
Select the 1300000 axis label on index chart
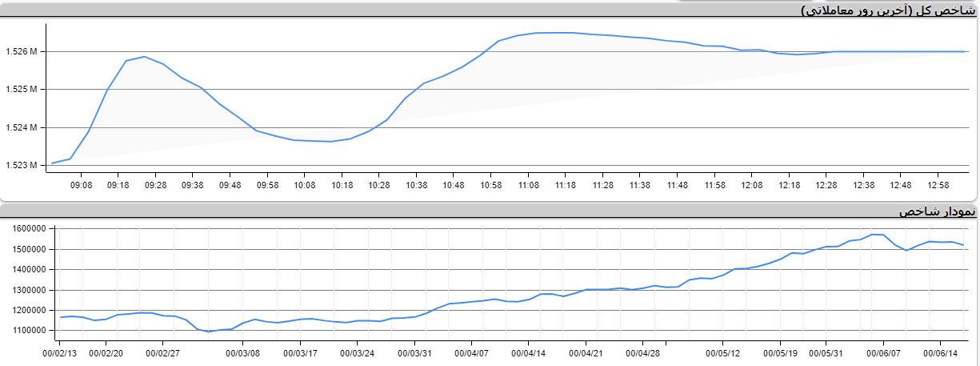click(28, 290)
